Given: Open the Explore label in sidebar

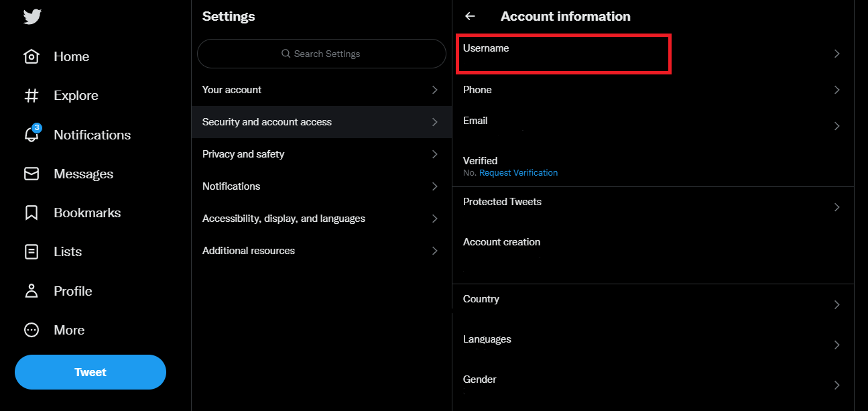Looking at the screenshot, I should tap(76, 96).
